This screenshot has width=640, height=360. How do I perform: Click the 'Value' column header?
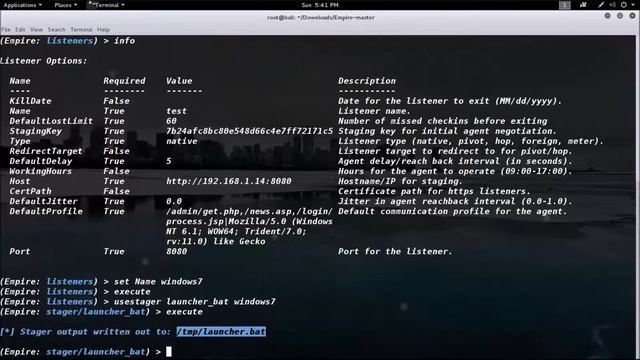click(179, 81)
